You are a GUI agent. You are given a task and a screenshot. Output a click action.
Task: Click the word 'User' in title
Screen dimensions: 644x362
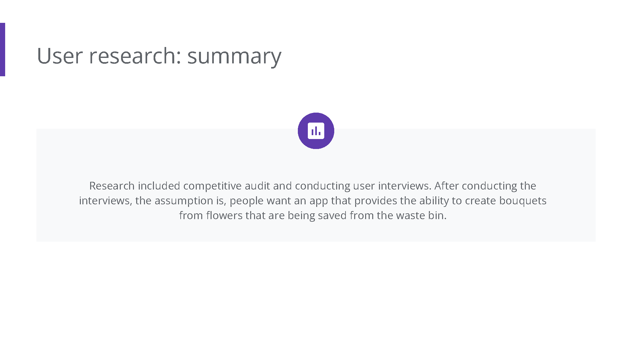pos(60,56)
